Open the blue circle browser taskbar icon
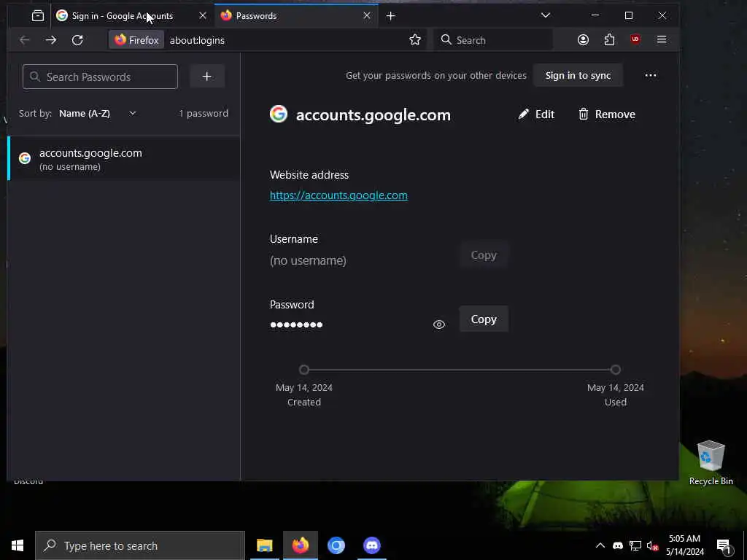747x560 pixels. 336,545
